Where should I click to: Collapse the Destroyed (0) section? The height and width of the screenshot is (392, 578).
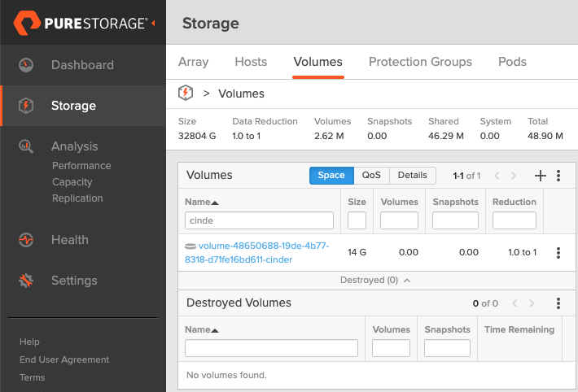375,281
